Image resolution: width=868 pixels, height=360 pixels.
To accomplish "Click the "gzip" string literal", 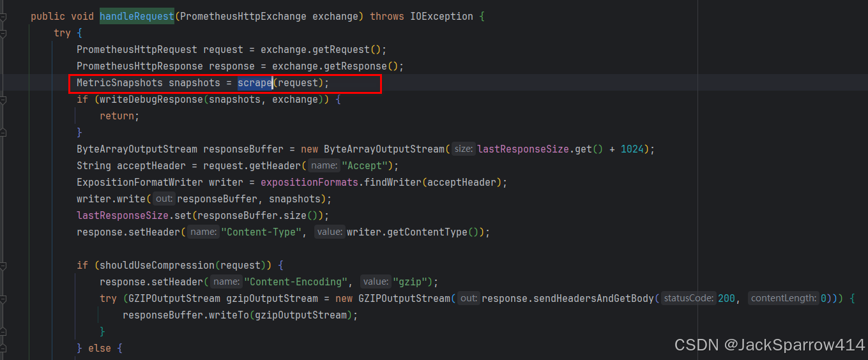I will pyautogui.click(x=410, y=282).
